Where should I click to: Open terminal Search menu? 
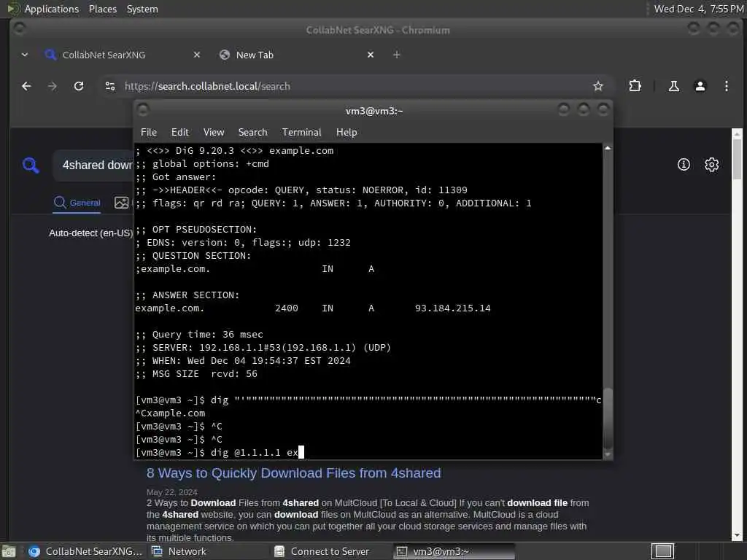tap(252, 133)
